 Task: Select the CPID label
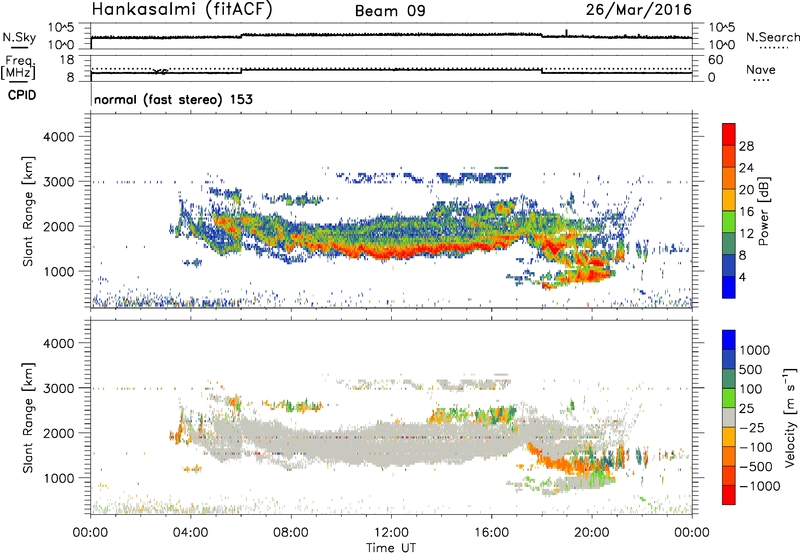(22, 95)
